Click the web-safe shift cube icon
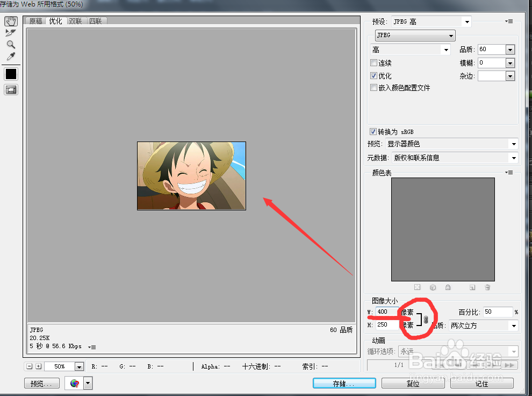532x396 pixels. [x=433, y=287]
